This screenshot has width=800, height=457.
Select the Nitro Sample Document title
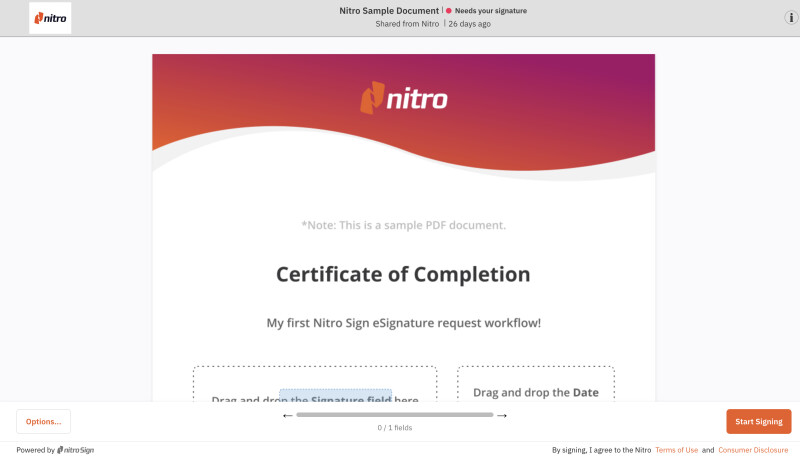point(389,11)
